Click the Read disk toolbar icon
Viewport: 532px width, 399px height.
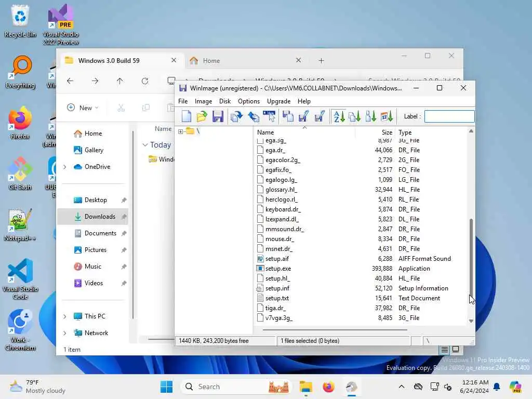pos(288,116)
